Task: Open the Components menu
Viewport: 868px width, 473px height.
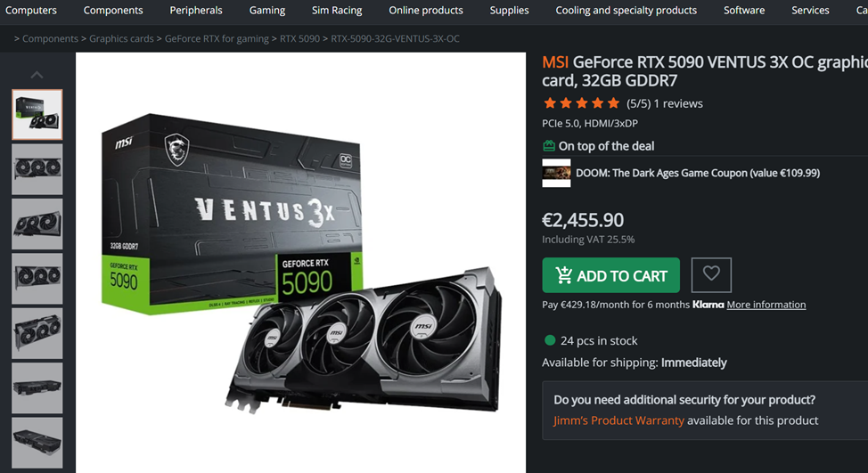Action: tap(113, 10)
